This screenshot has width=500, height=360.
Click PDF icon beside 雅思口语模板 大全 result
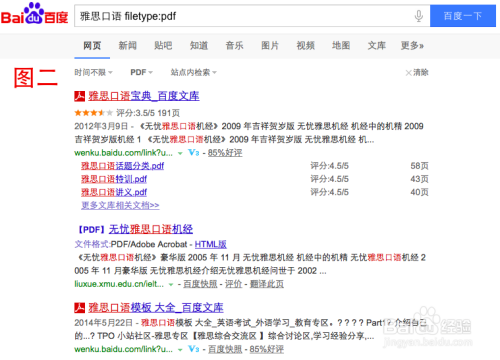click(79, 307)
